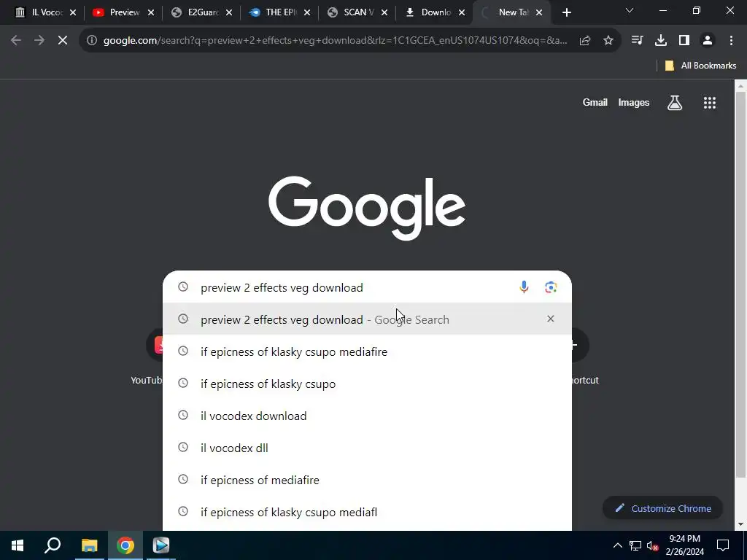Viewport: 747px width, 560px height.
Task: Open network status tray icon
Action: click(635, 545)
